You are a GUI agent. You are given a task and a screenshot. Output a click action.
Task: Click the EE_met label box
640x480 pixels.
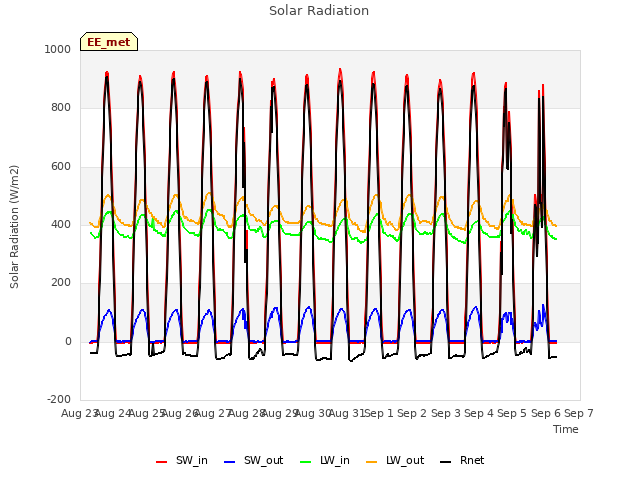coord(109,42)
